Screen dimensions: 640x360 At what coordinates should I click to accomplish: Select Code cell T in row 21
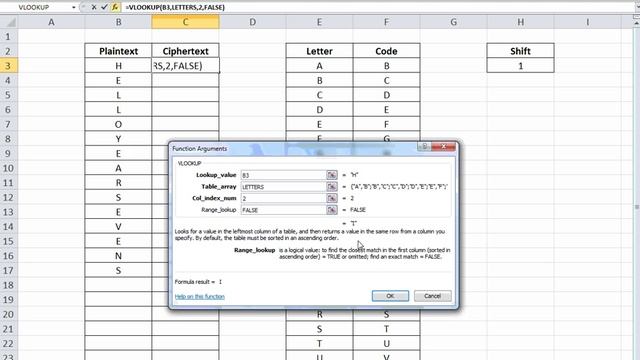(386, 329)
